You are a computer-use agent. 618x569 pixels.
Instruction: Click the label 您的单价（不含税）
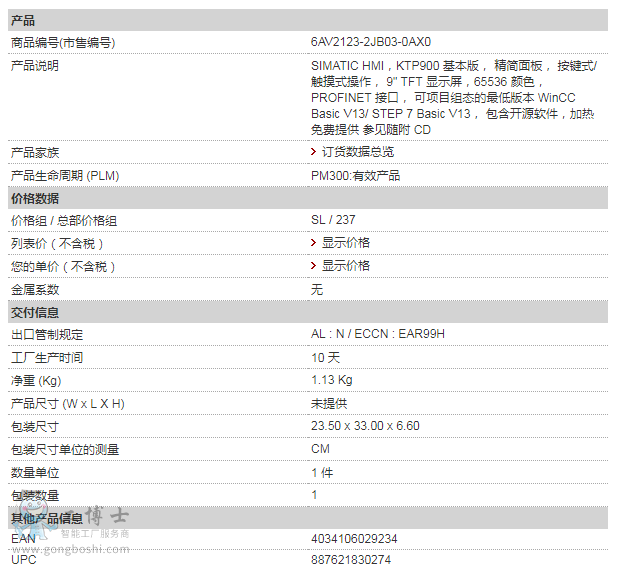click(x=63, y=266)
